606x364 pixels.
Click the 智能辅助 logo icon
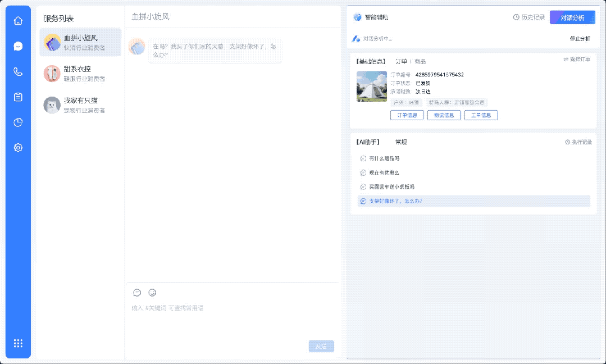358,17
